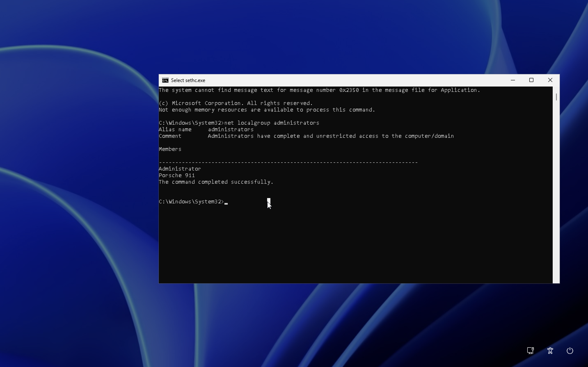Maximize the sethc.exe console window
The image size is (588, 367).
(531, 80)
